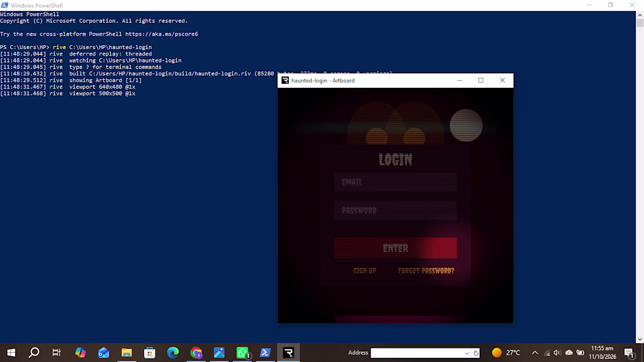Switch to PowerShell via its taskbar icon
This screenshot has width=644, height=362.
[265, 353]
